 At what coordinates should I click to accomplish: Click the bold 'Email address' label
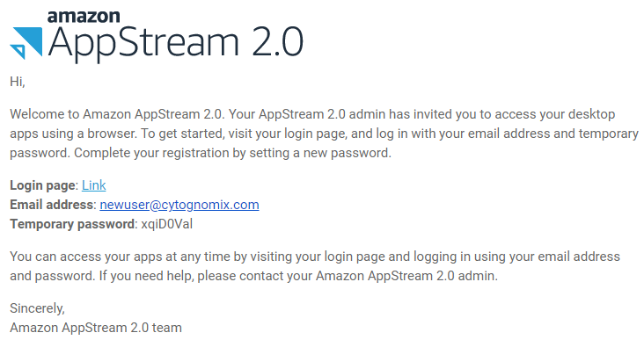[51, 205]
